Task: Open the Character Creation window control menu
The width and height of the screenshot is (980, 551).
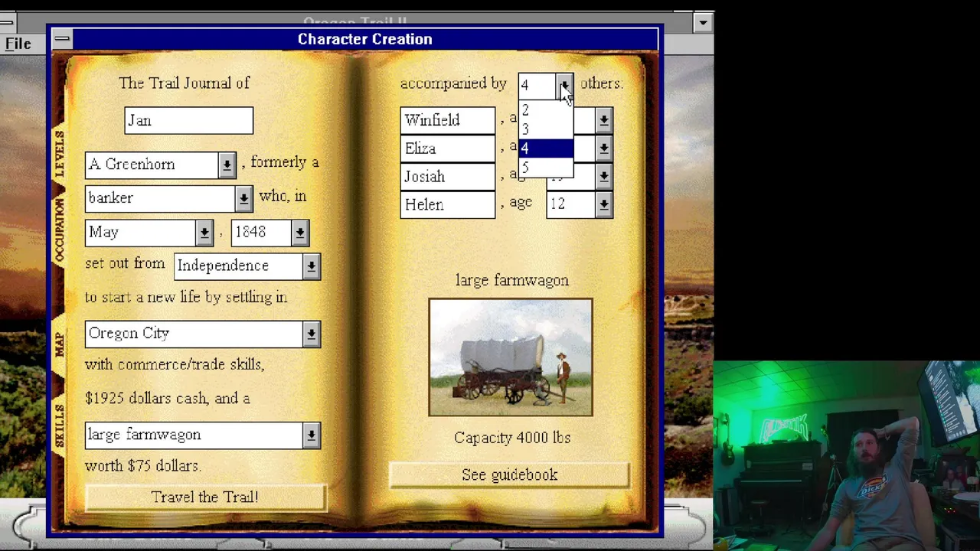Action: tap(62, 39)
